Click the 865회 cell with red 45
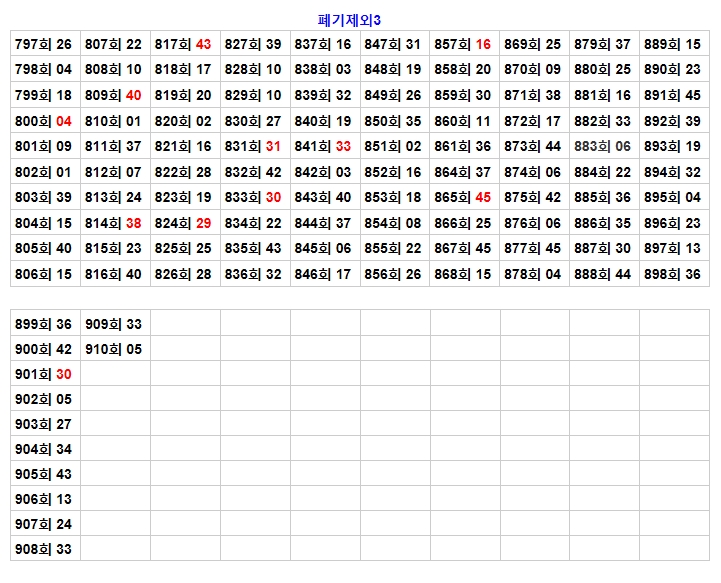This screenshot has height=583, width=721. [x=463, y=197]
